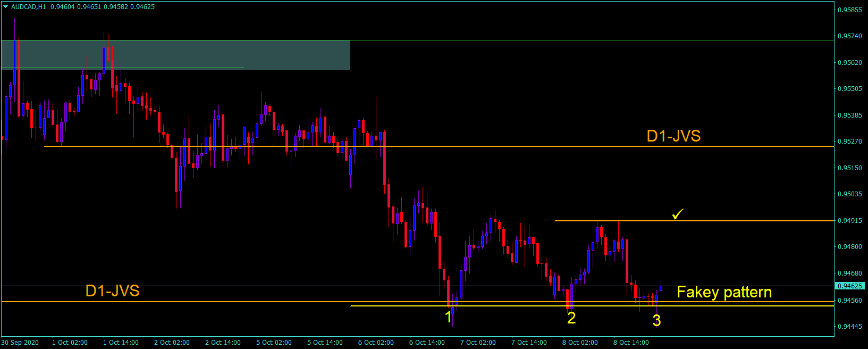Click the 6 Oct 14:00 time label

[427, 343]
